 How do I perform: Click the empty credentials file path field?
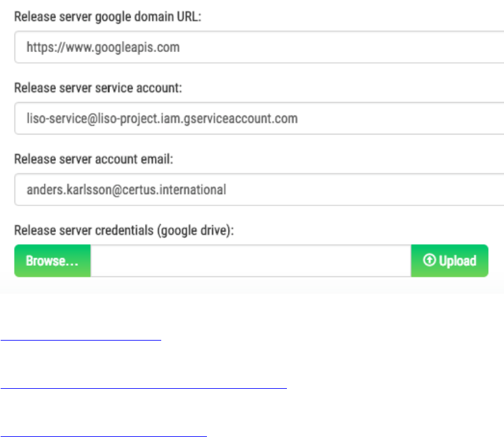click(251, 261)
